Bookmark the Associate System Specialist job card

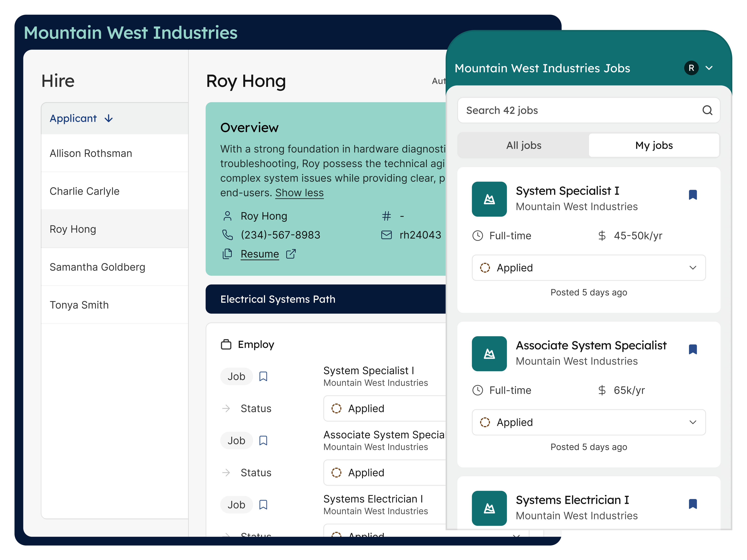tap(693, 349)
